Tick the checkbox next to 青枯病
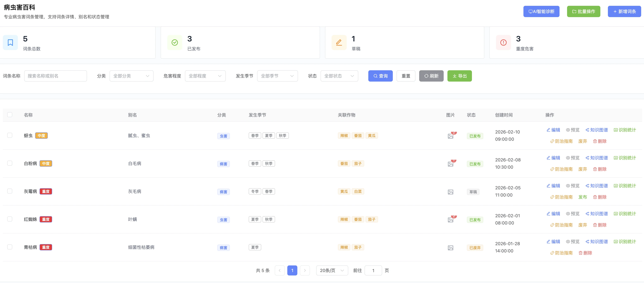Screen dimensions: 644x283 (x=10, y=247)
